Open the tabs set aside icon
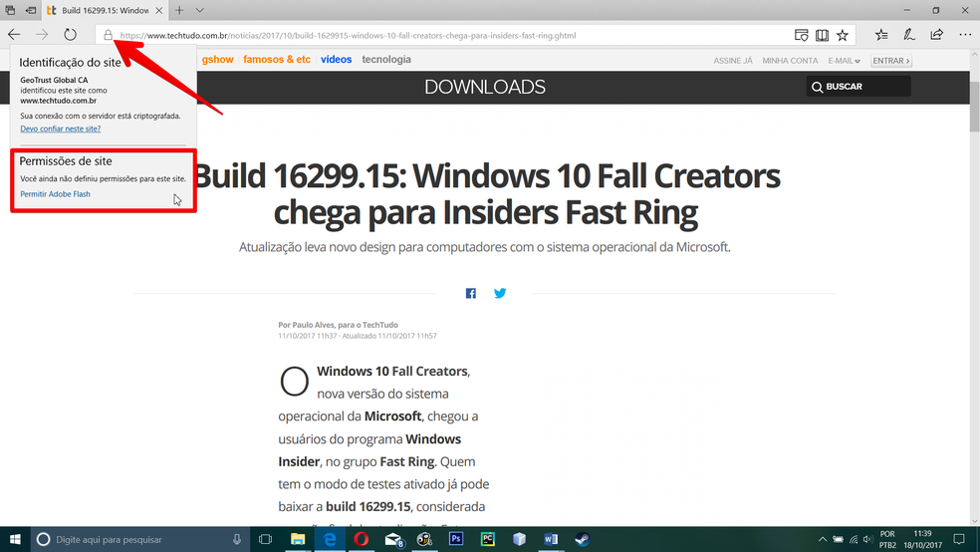The height and width of the screenshot is (552, 980). pyautogui.click(x=10, y=10)
